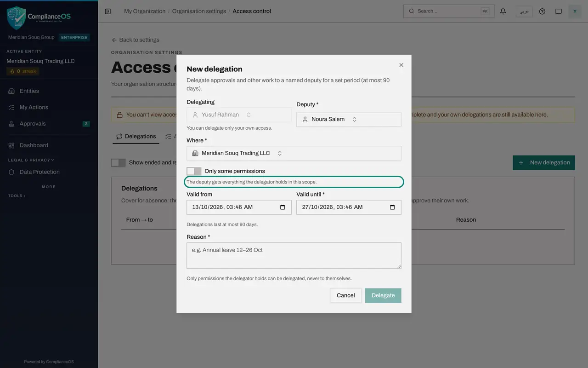This screenshot has height=368, width=588.
Task: Open the Dashboard page
Action: 49,145
